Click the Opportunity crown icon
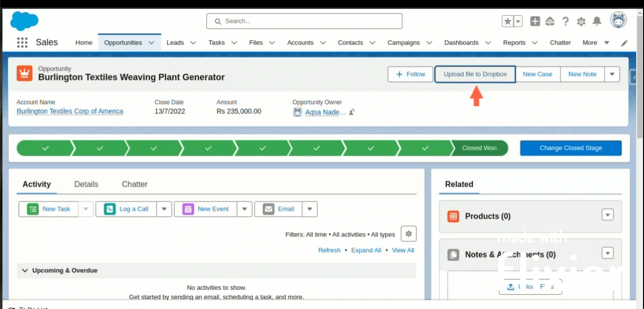Screen dimensions: 644x309 pyautogui.click(x=24, y=73)
